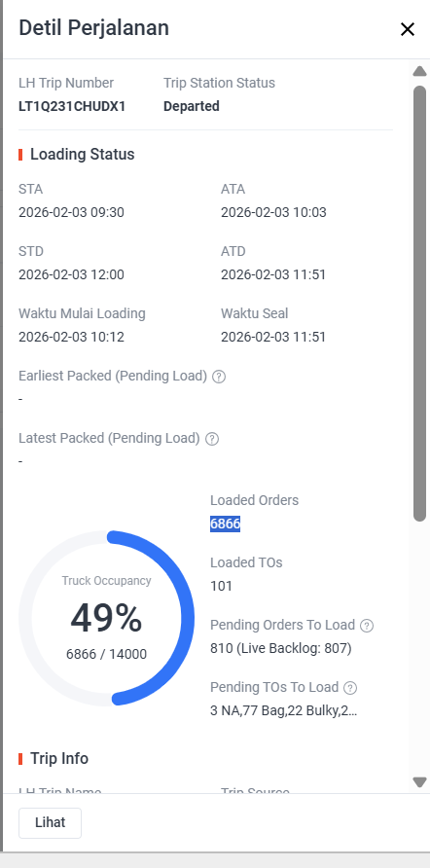The image size is (430, 868).
Task: Open help icon for Earliest Packed (Pending Load)
Action: tap(219, 377)
